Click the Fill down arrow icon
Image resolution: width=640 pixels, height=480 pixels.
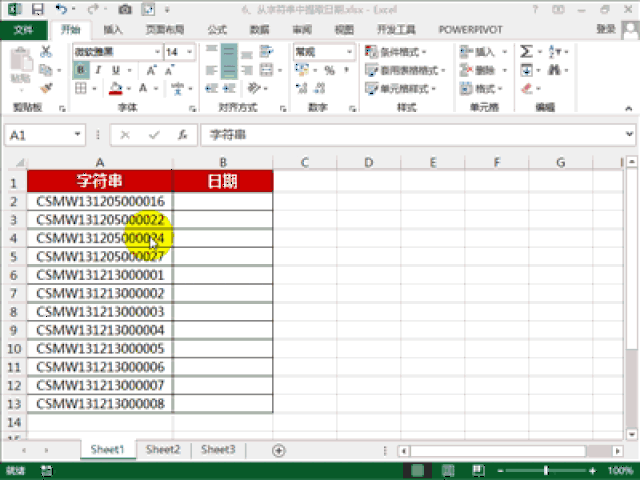coord(526,70)
